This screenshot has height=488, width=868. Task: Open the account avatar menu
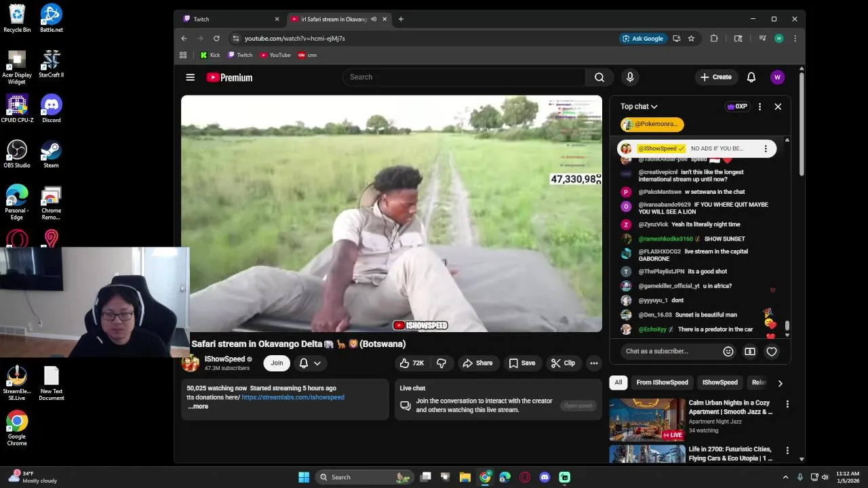click(x=778, y=77)
